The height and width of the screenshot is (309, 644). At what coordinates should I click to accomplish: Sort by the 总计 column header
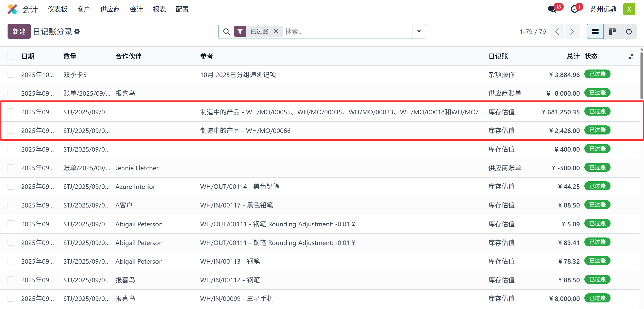573,56
